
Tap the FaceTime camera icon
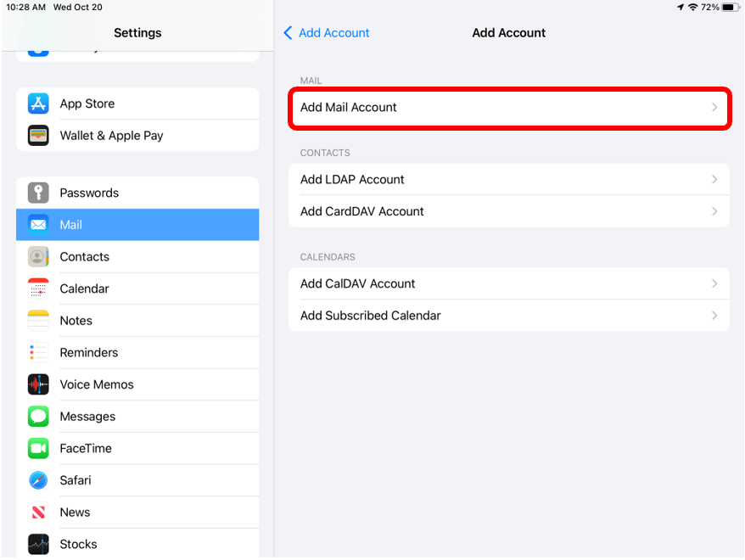pos(38,448)
